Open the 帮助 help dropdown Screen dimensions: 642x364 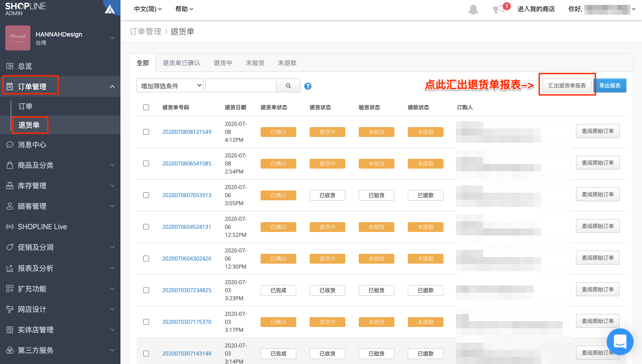click(x=185, y=9)
